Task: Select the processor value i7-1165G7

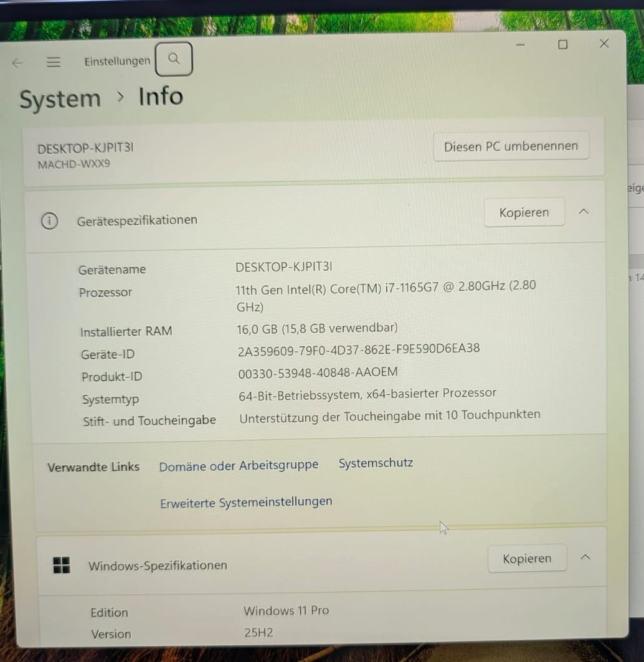Action: coord(386,297)
